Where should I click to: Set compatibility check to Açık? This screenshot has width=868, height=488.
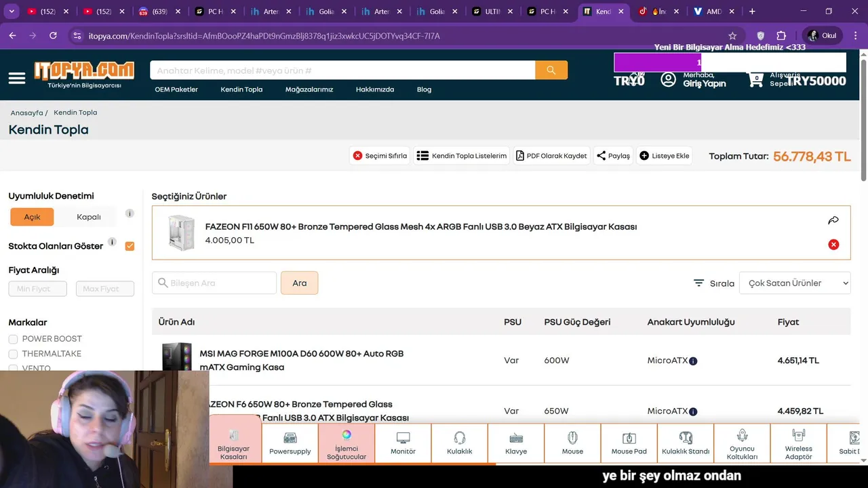[x=32, y=217]
